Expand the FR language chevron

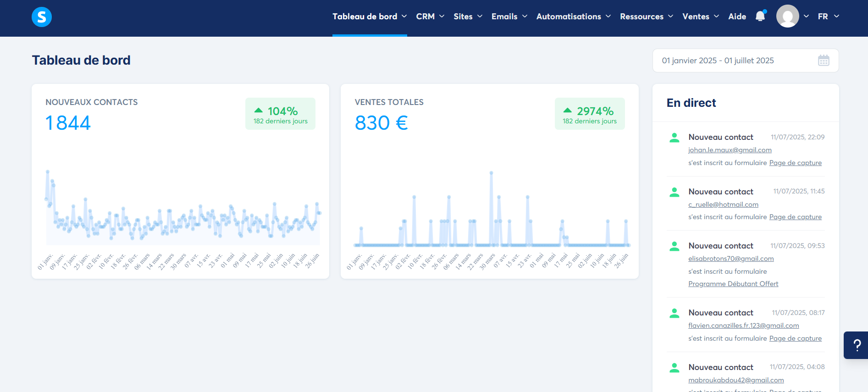pyautogui.click(x=836, y=16)
